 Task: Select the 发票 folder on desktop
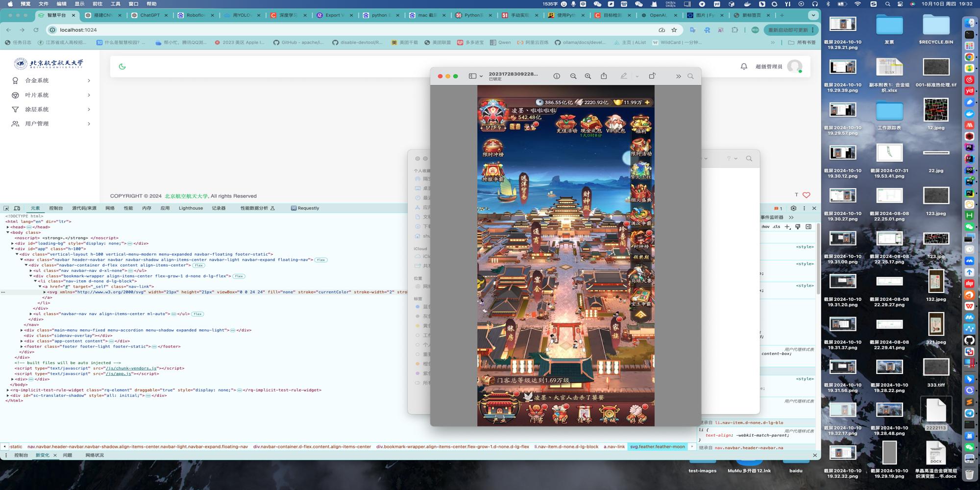889,29
